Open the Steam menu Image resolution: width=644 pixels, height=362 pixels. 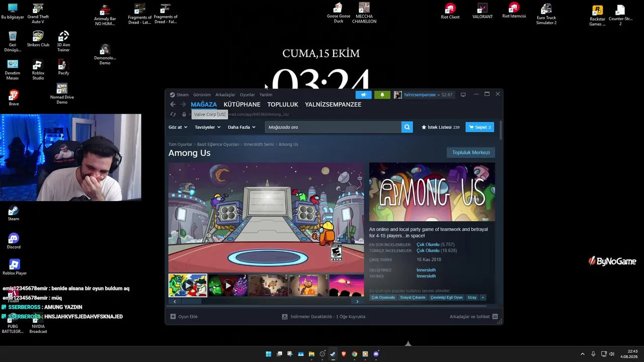click(x=179, y=95)
